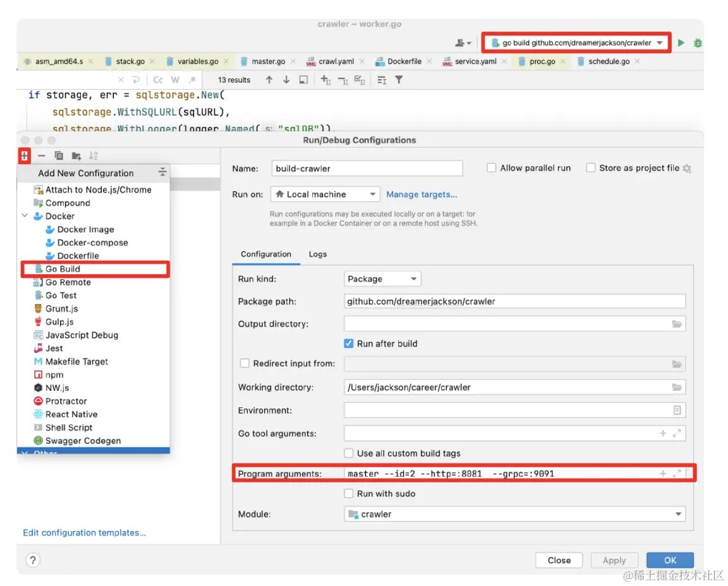The height and width of the screenshot is (586, 728).
Task: Run the configuration with the green play icon
Action: click(x=681, y=43)
